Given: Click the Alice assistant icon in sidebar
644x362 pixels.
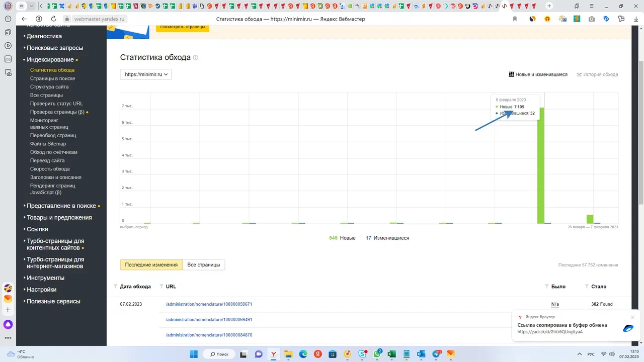Looking at the screenshot, I should [x=8, y=325].
